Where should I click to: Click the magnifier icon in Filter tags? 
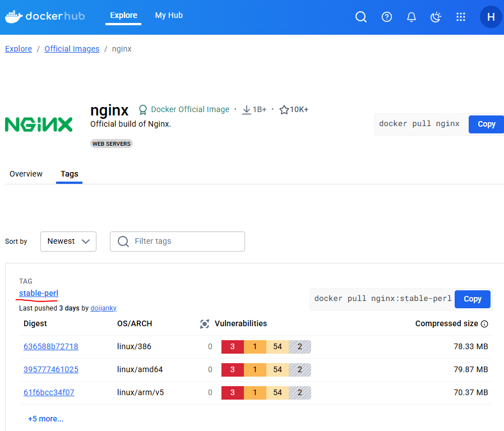click(123, 242)
